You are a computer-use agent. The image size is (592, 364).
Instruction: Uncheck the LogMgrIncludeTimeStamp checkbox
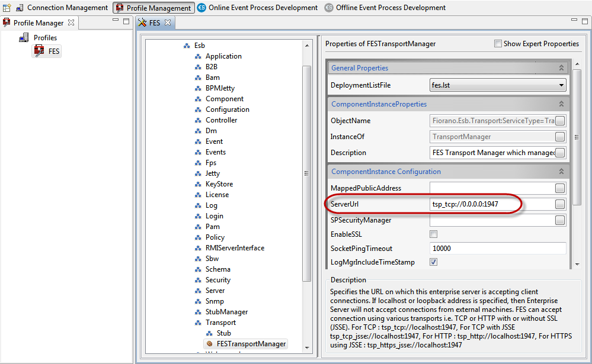tap(433, 262)
